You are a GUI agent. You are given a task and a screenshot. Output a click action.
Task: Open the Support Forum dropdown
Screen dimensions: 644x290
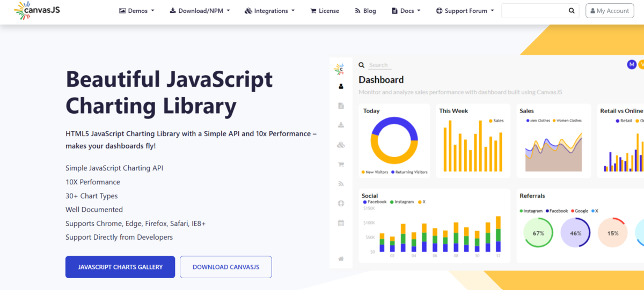(465, 11)
